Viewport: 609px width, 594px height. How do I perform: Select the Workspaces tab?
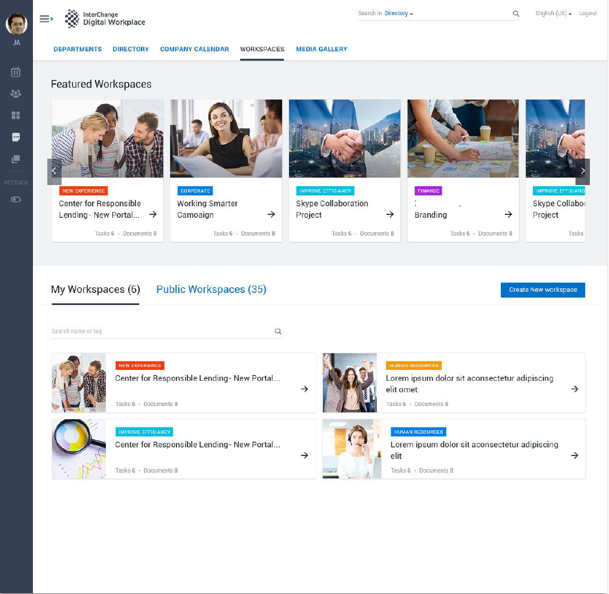262,49
